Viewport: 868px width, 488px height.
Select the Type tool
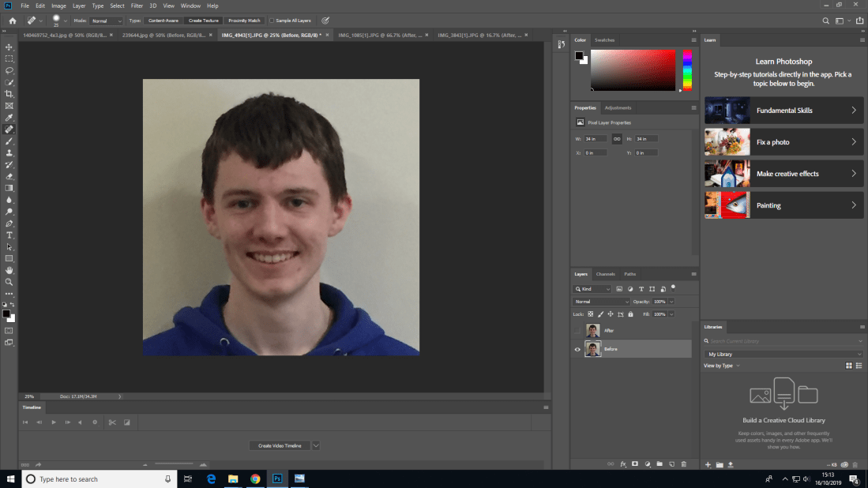[x=9, y=235]
